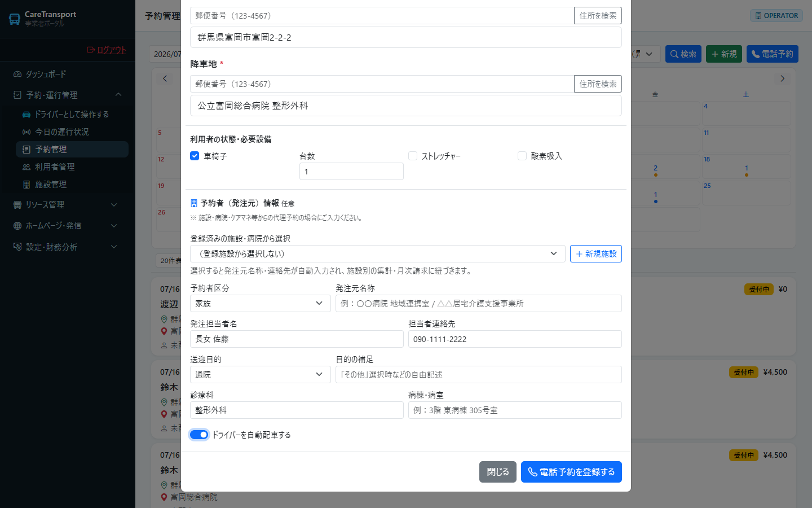Expand the 設定・財務分析 sidebar section
The width and height of the screenshot is (812, 508).
pos(68,247)
